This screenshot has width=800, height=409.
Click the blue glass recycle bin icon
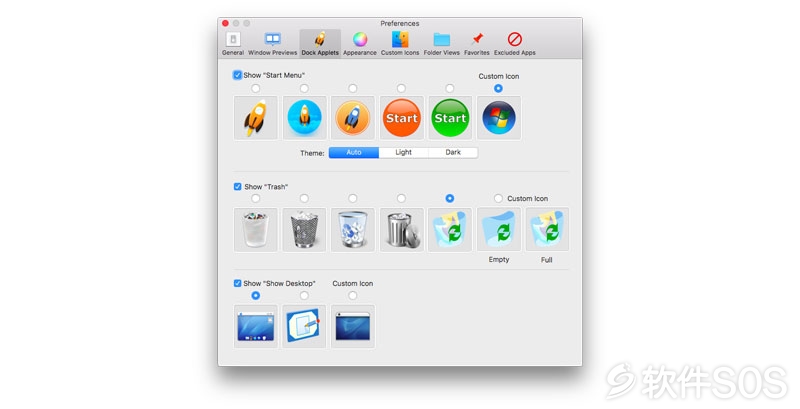pyautogui.click(x=353, y=229)
